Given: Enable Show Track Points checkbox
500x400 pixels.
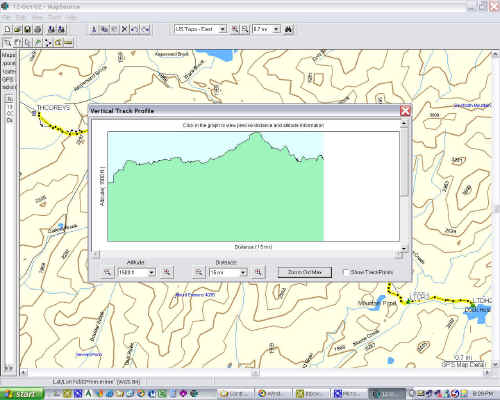Looking at the screenshot, I should tap(346, 272).
